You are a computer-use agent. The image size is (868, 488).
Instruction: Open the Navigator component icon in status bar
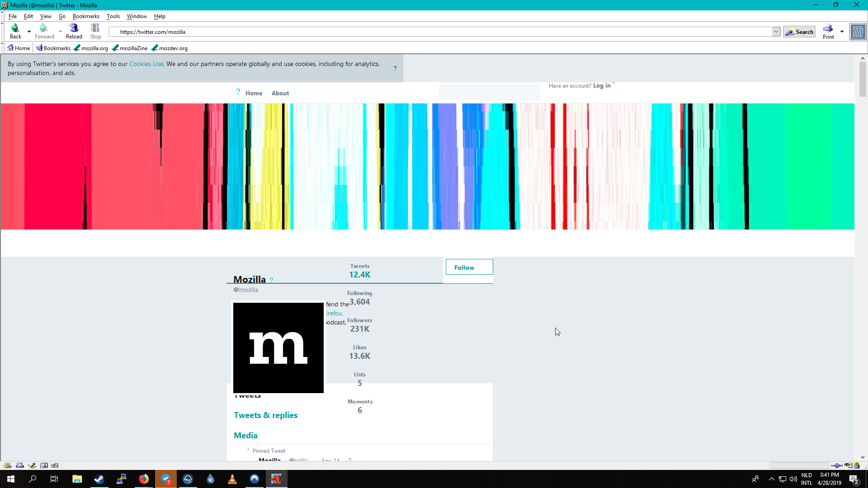tap(7, 465)
